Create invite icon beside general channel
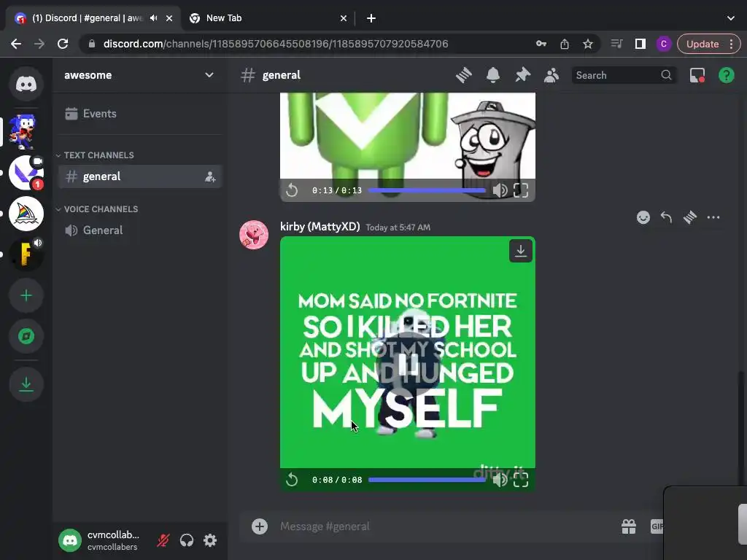The image size is (747, 560). [x=210, y=176]
